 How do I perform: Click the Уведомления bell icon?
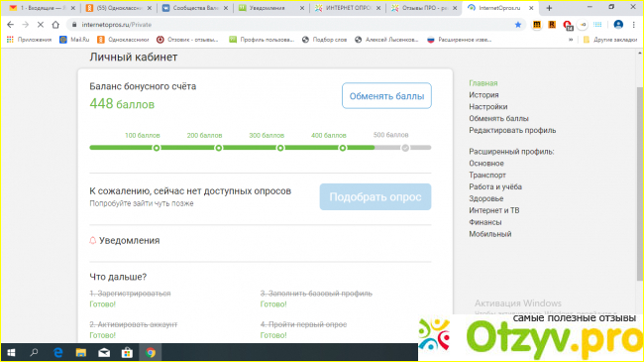(93, 240)
